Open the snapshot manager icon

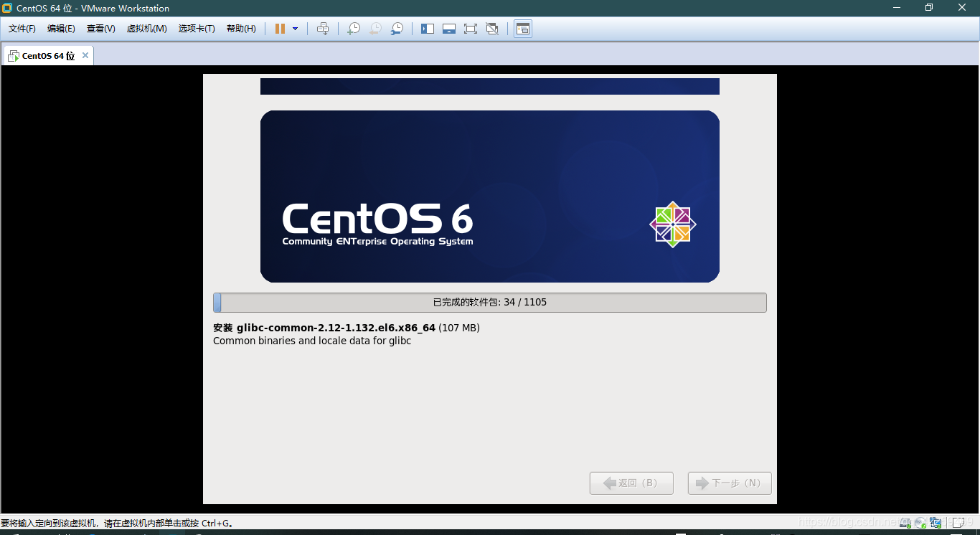click(x=397, y=29)
